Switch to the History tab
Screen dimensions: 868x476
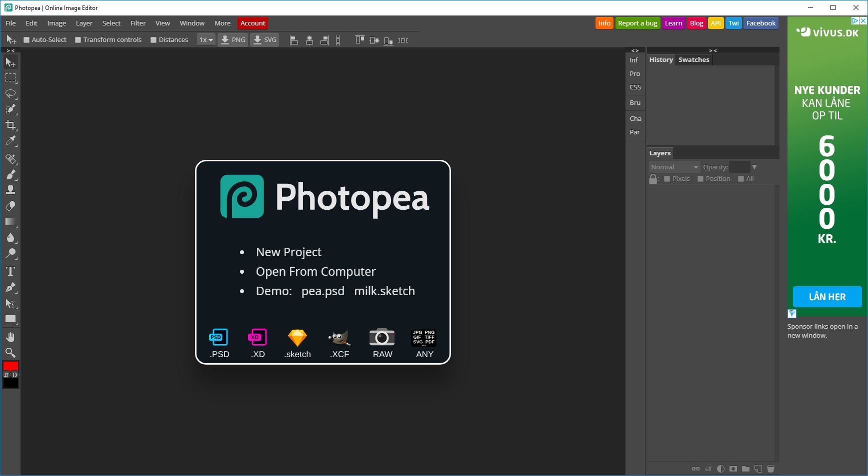pyautogui.click(x=661, y=59)
